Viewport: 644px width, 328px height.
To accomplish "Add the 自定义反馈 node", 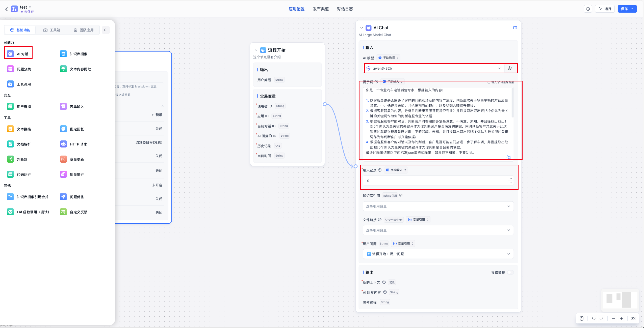I will [x=74, y=212].
